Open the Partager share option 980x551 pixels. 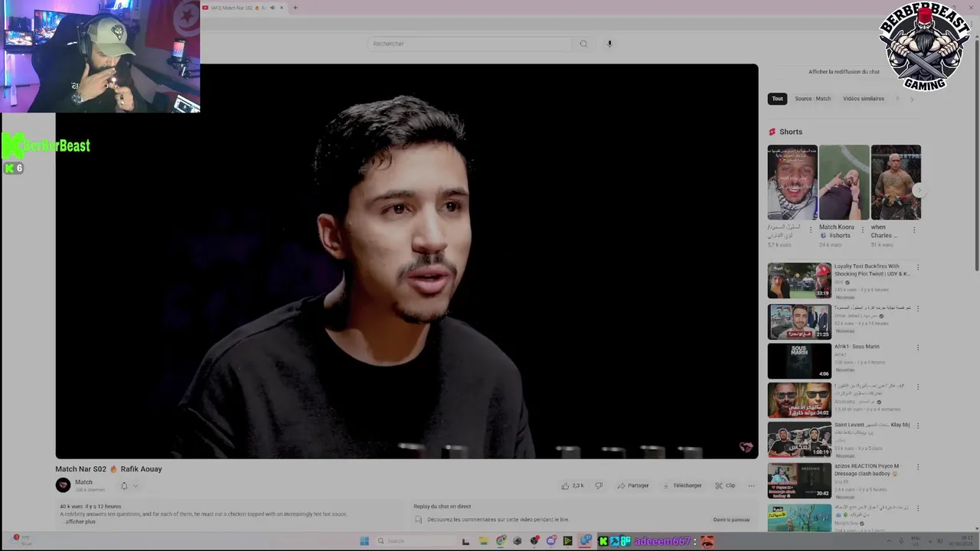point(633,485)
